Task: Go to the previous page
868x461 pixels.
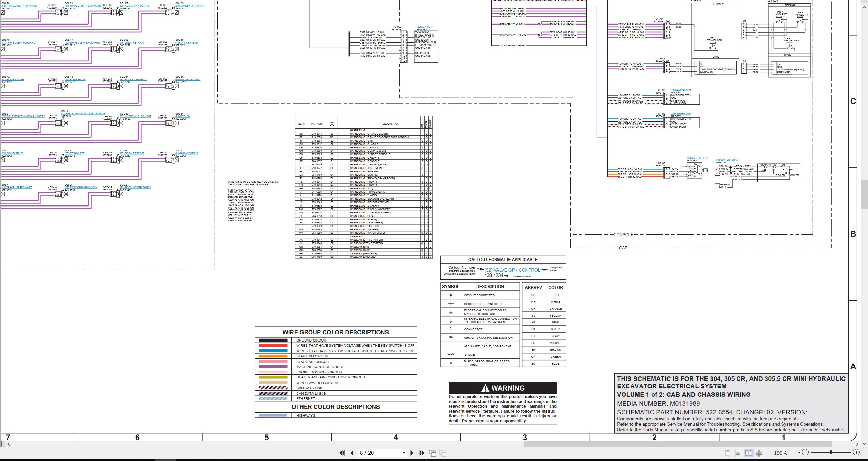Action: pyautogui.click(x=352, y=453)
